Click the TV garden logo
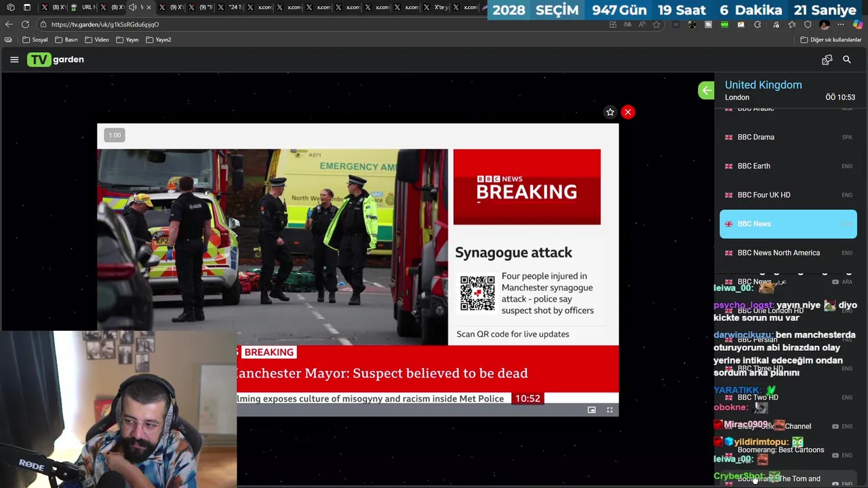 click(x=56, y=60)
